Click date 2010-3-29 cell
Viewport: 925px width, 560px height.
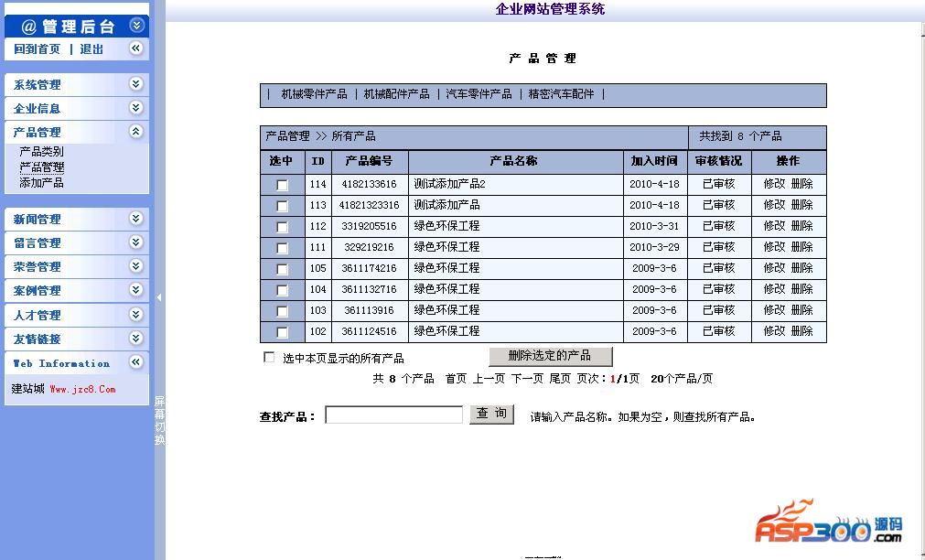point(654,247)
